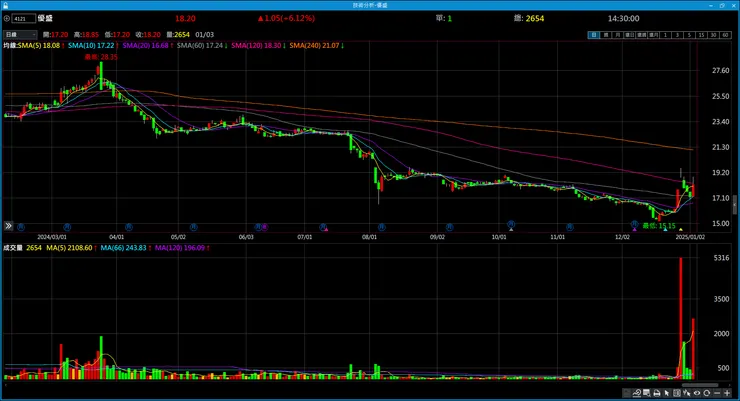Click the circular refresh icon
Screen dimensions: 740x401
coord(706,393)
